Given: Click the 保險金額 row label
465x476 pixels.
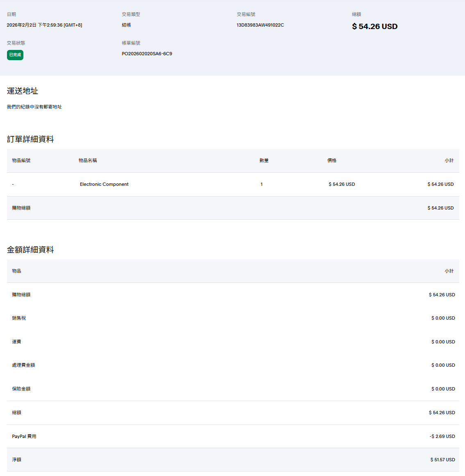Looking at the screenshot, I should coord(21,389).
